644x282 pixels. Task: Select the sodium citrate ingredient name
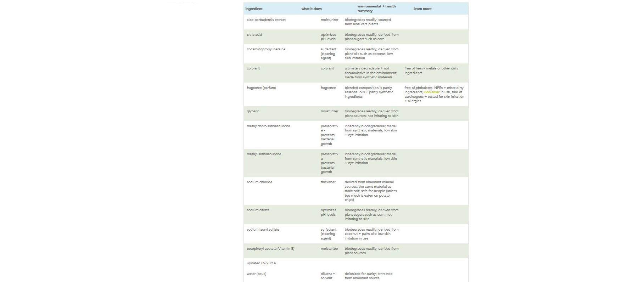(x=258, y=210)
